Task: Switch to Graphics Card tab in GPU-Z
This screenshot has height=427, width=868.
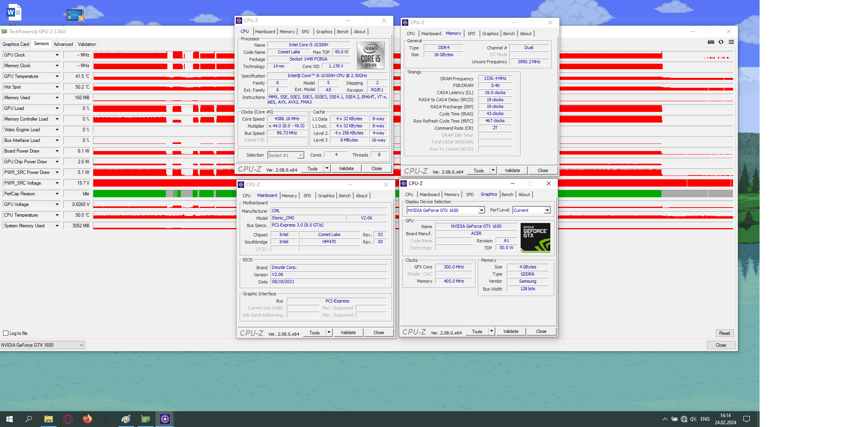Action: tap(16, 44)
